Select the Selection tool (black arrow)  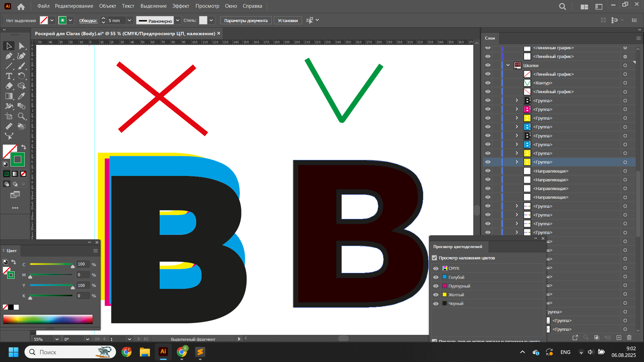[x=9, y=46]
